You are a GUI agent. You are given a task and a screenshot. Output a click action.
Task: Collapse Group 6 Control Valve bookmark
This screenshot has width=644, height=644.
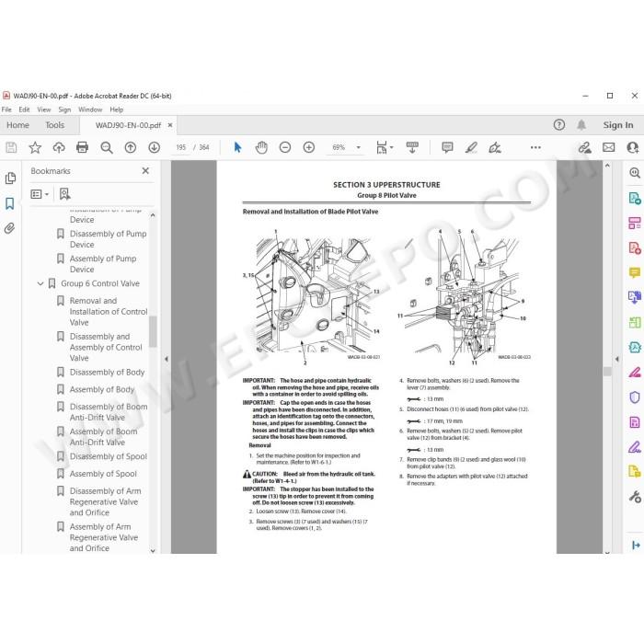[x=40, y=283]
